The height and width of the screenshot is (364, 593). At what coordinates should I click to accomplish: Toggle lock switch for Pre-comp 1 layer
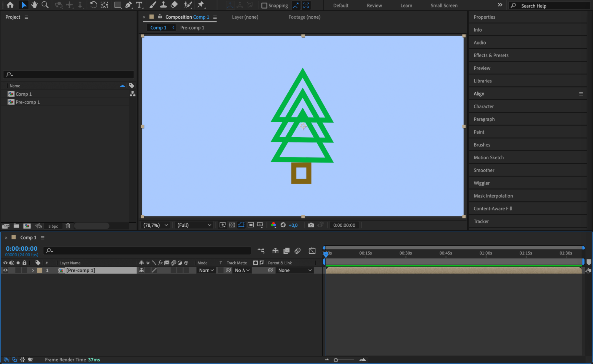[x=25, y=270]
